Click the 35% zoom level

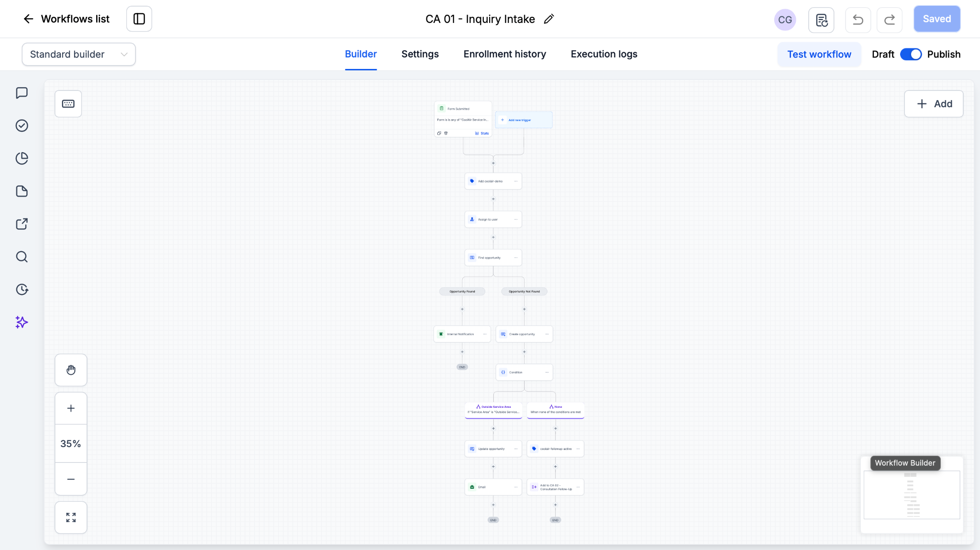coord(71,444)
